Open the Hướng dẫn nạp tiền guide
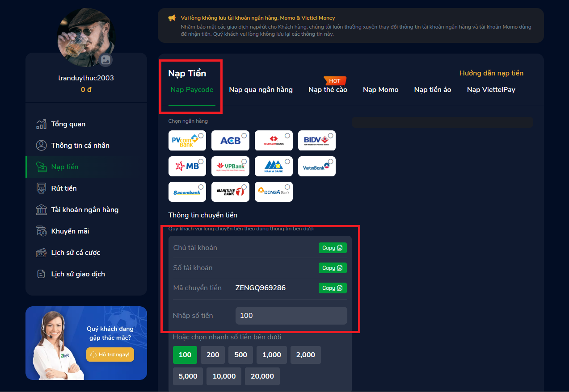The width and height of the screenshot is (569, 392). tap(491, 73)
